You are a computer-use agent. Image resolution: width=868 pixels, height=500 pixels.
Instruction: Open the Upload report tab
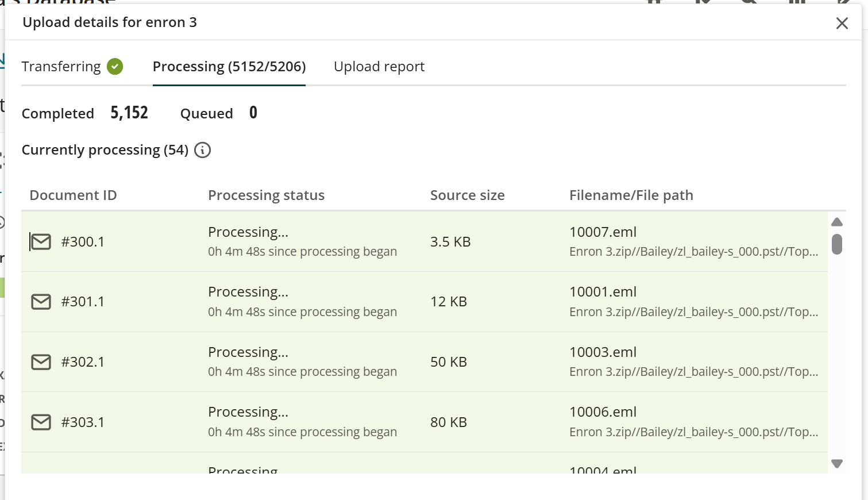379,67
